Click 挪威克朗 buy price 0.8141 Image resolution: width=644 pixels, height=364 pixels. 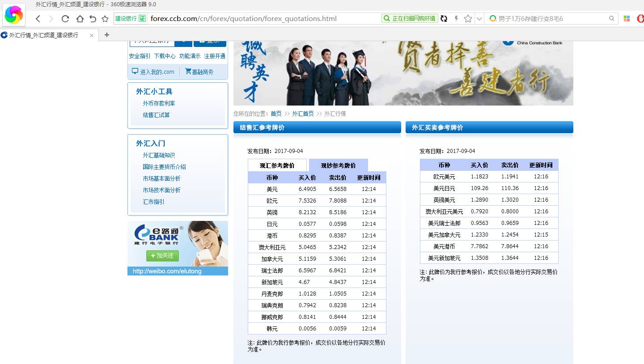[307, 317]
